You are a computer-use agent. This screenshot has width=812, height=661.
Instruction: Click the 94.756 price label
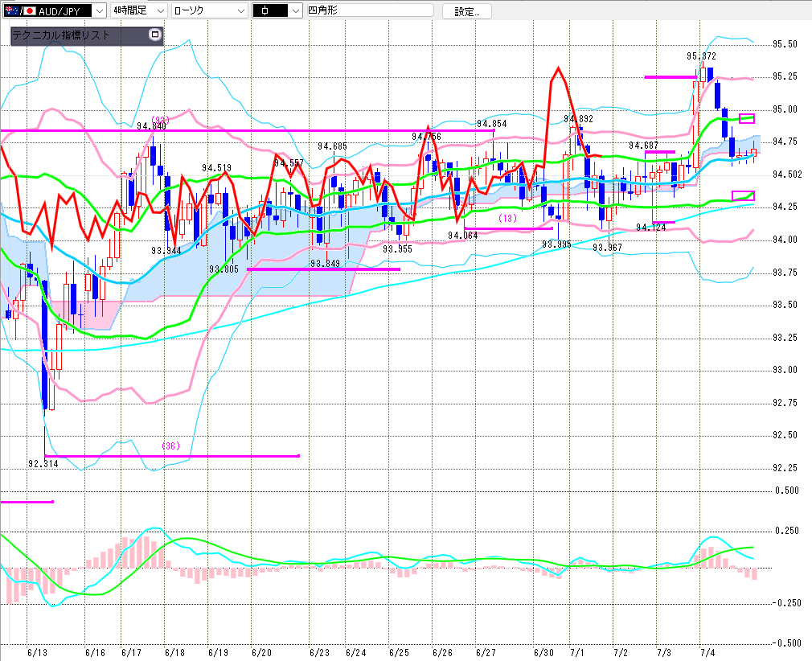click(x=426, y=136)
